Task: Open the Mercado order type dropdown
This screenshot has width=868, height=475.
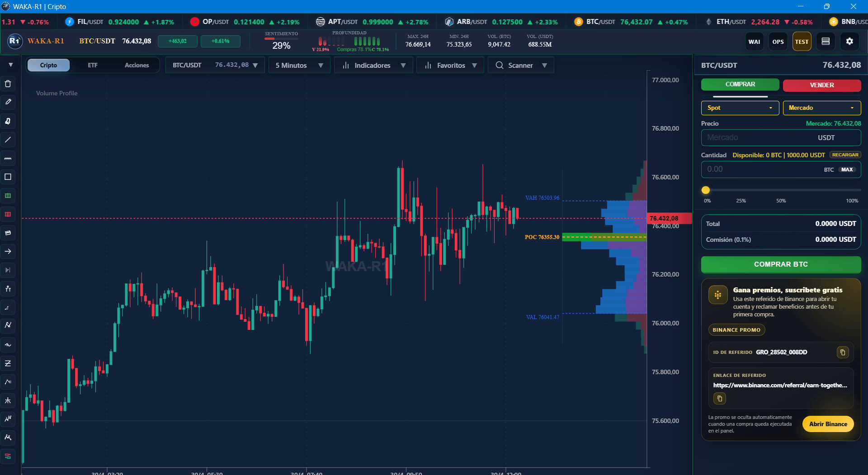Action: [822, 108]
